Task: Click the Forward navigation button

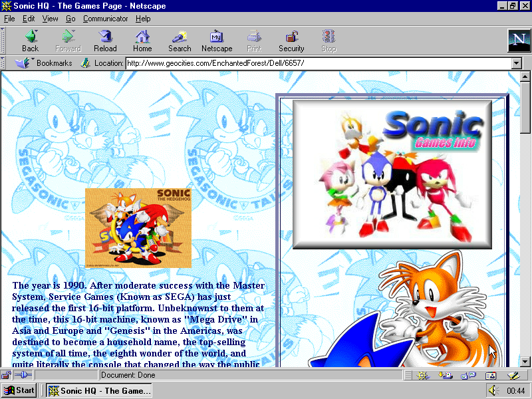Action: tap(68, 41)
